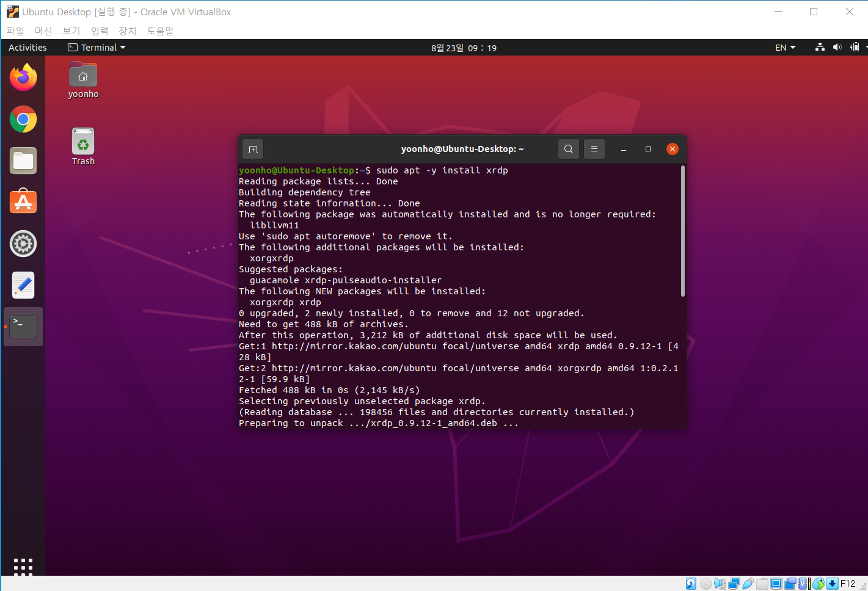The width and height of the screenshot is (868, 591).
Task: Open the EN input source dropdown
Action: click(785, 48)
